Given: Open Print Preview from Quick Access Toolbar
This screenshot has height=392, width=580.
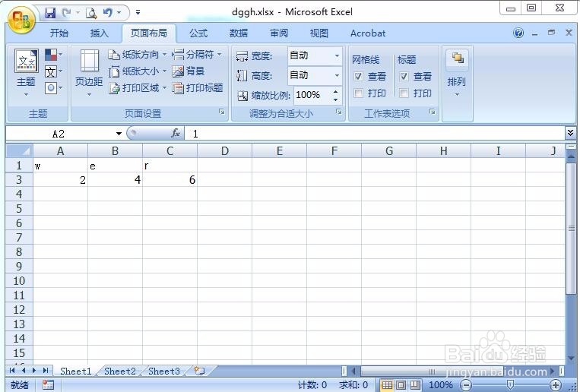Looking at the screenshot, I should (91, 13).
